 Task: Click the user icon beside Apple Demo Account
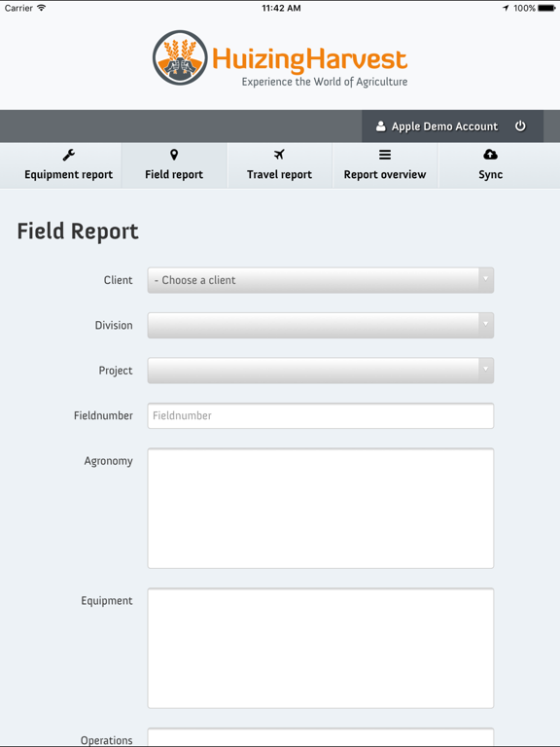click(380, 126)
